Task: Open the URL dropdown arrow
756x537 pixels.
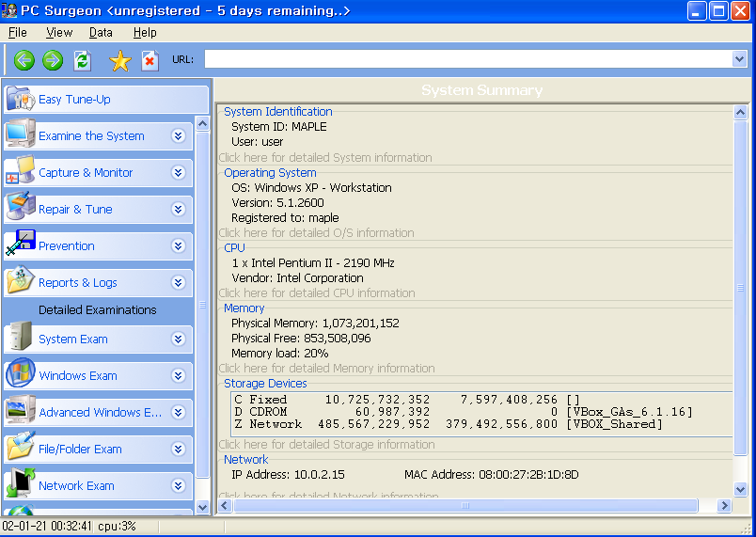Action: coord(739,59)
